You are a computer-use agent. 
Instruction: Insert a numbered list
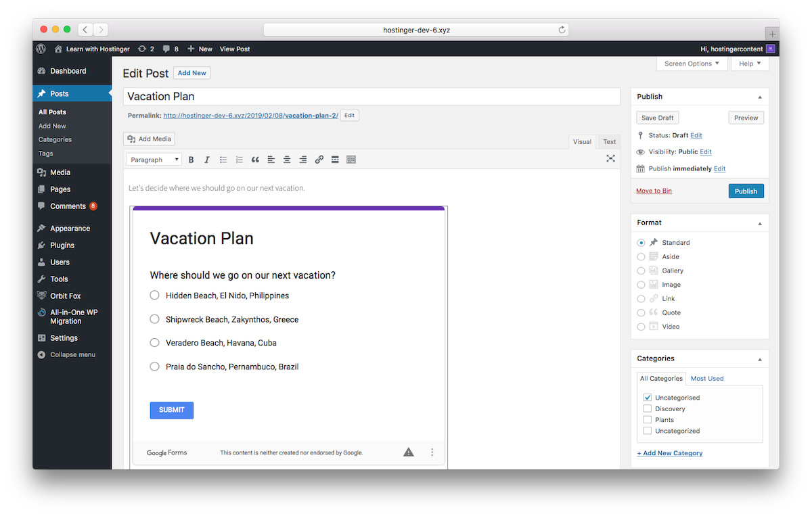[239, 160]
